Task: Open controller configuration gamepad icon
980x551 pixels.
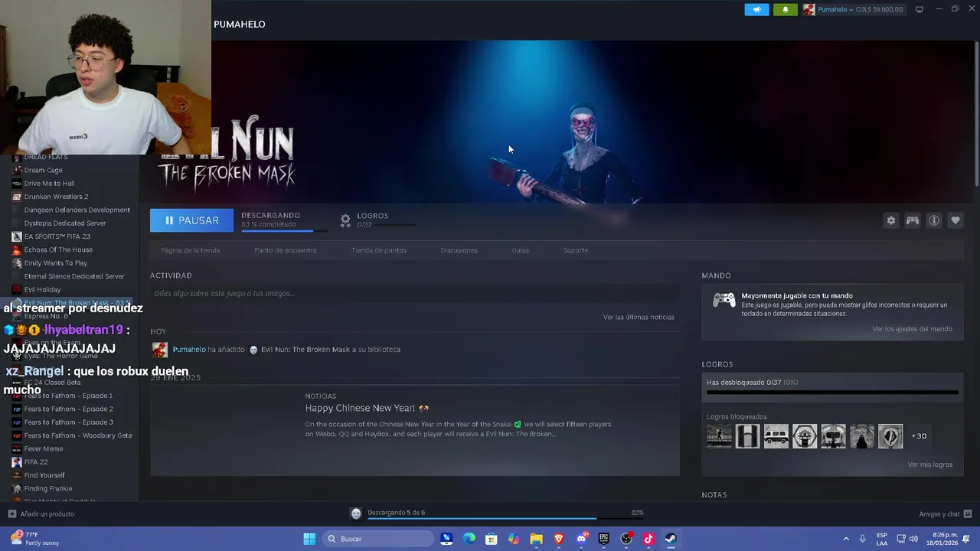Action: tap(913, 220)
